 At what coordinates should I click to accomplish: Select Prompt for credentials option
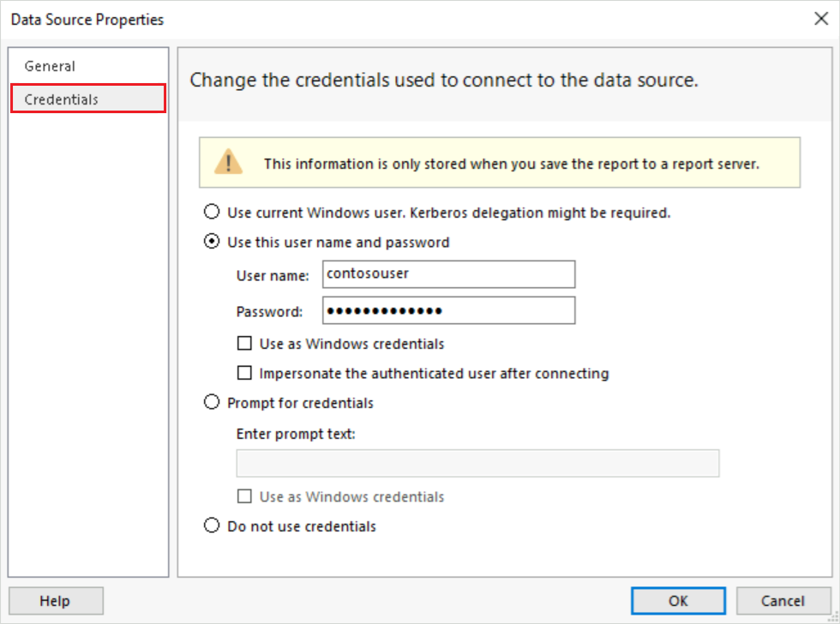[x=212, y=402]
